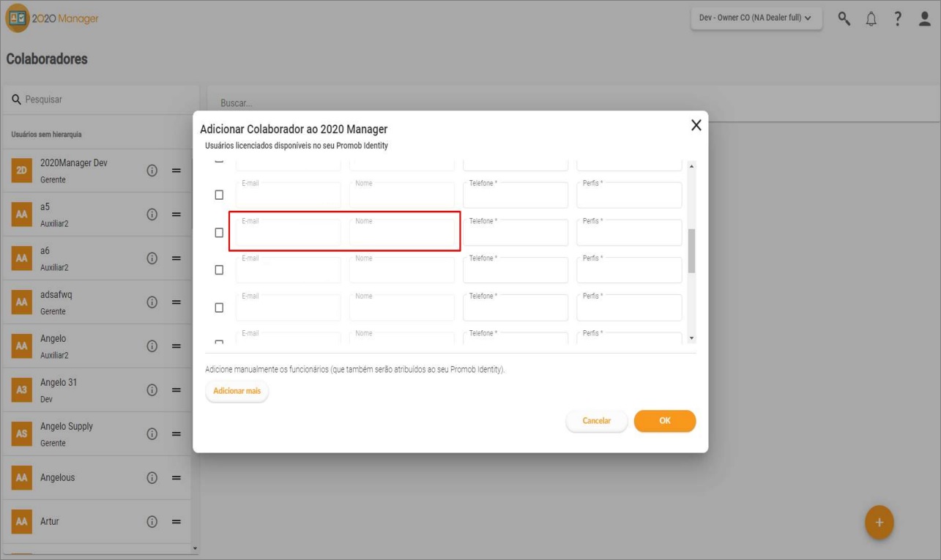Image resolution: width=941 pixels, height=560 pixels.
Task: Focus the Buscar search field
Action: coord(574,103)
